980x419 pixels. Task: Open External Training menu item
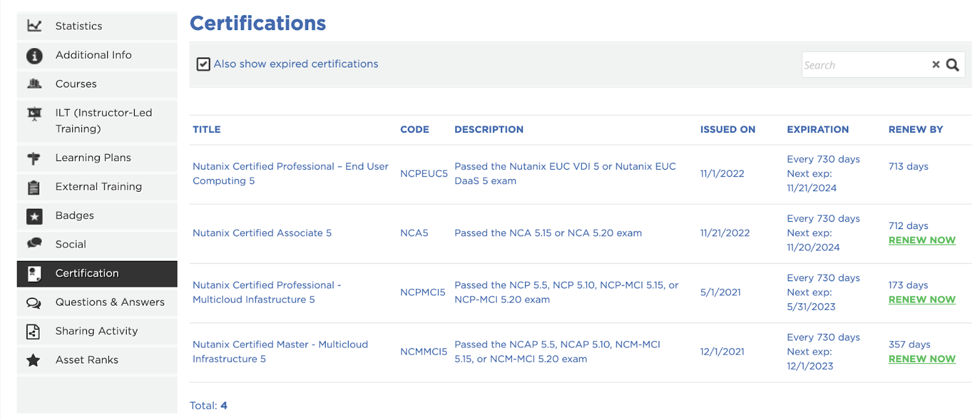98,187
